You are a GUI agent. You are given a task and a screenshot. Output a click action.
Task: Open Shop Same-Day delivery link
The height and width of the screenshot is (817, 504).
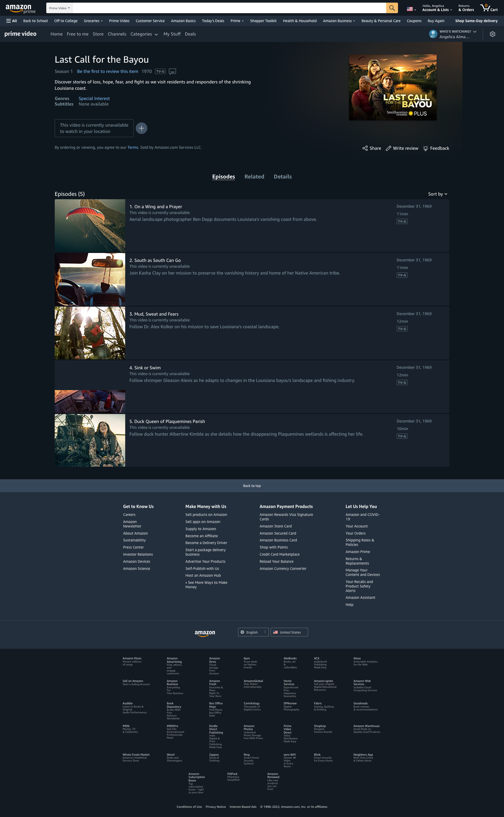tap(476, 21)
